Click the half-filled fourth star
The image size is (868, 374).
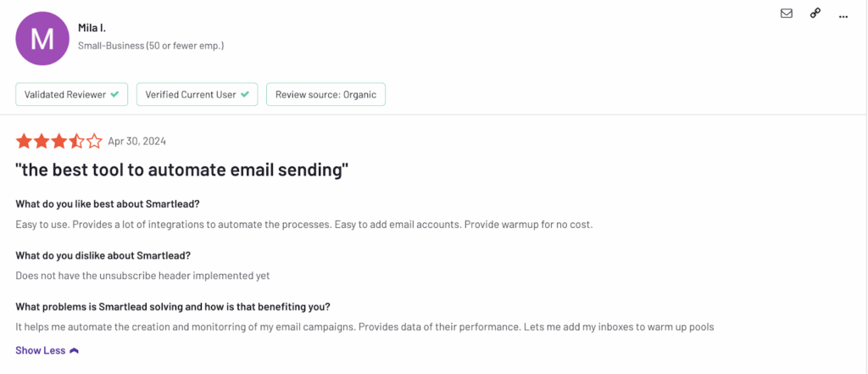(76, 141)
